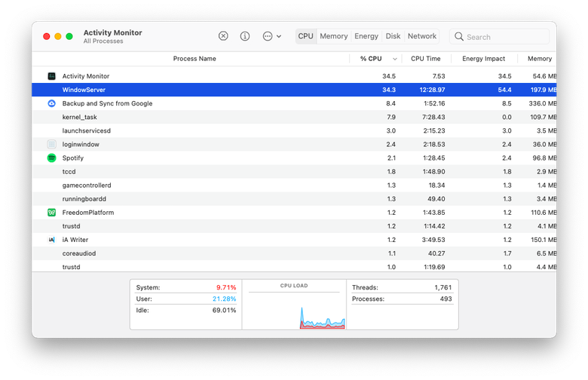
Task: Sort by the % CPU column header
Action: click(x=371, y=59)
